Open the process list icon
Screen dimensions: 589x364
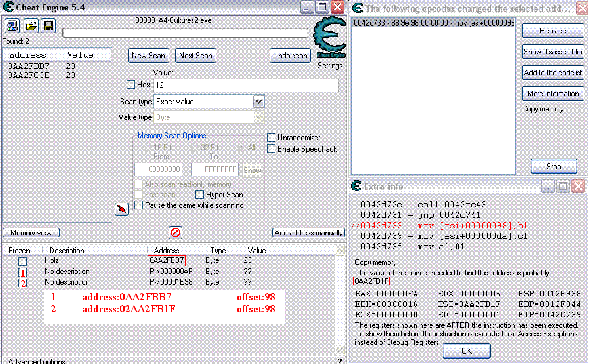coord(12,26)
